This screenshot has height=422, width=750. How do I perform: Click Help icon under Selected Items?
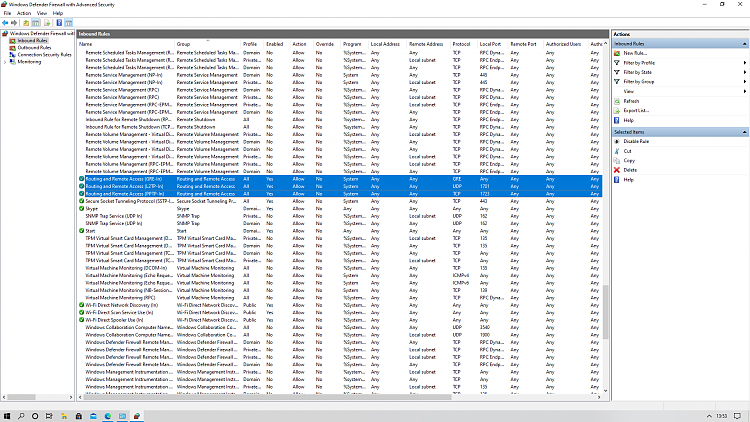click(x=617, y=180)
